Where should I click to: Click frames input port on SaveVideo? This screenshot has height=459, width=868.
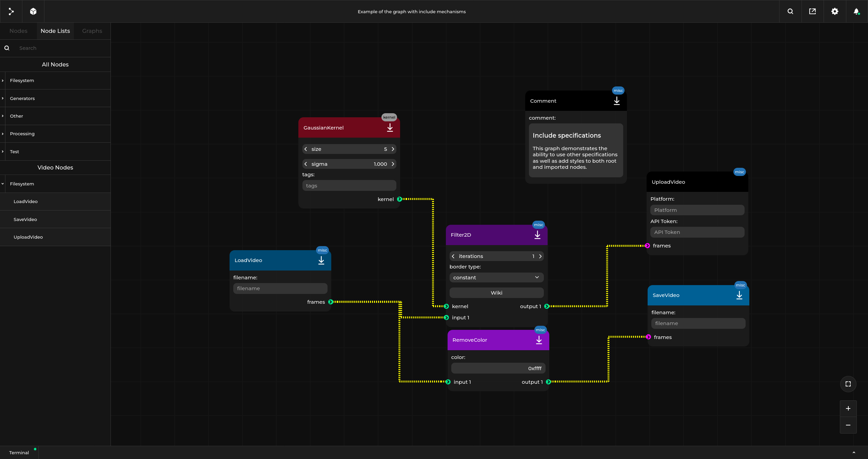pyautogui.click(x=649, y=337)
